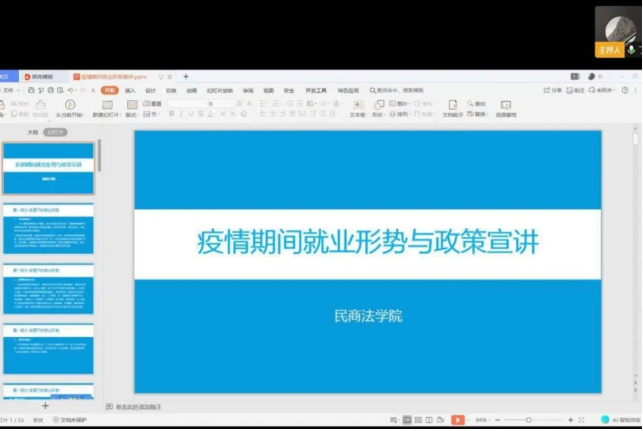Switch to the Design ribbon tab
This screenshot has width=643, height=431.
150,90
